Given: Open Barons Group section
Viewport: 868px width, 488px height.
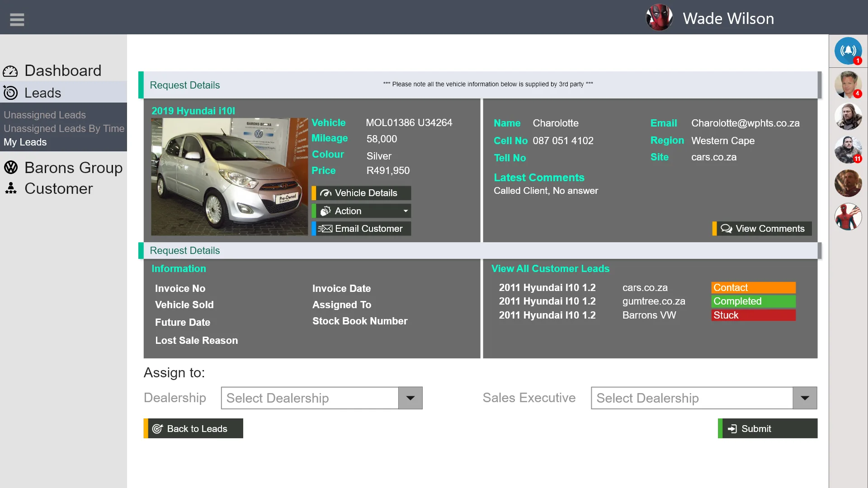Looking at the screenshot, I should coord(73,168).
